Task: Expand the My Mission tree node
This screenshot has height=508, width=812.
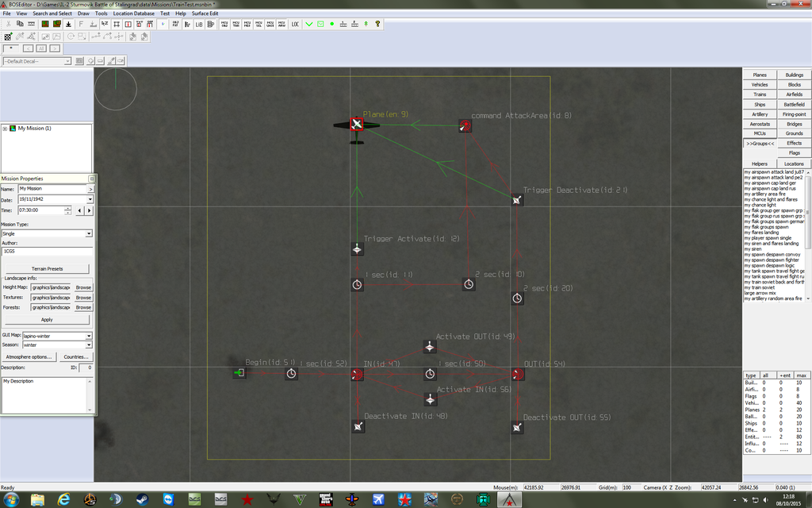Action: click(6, 129)
